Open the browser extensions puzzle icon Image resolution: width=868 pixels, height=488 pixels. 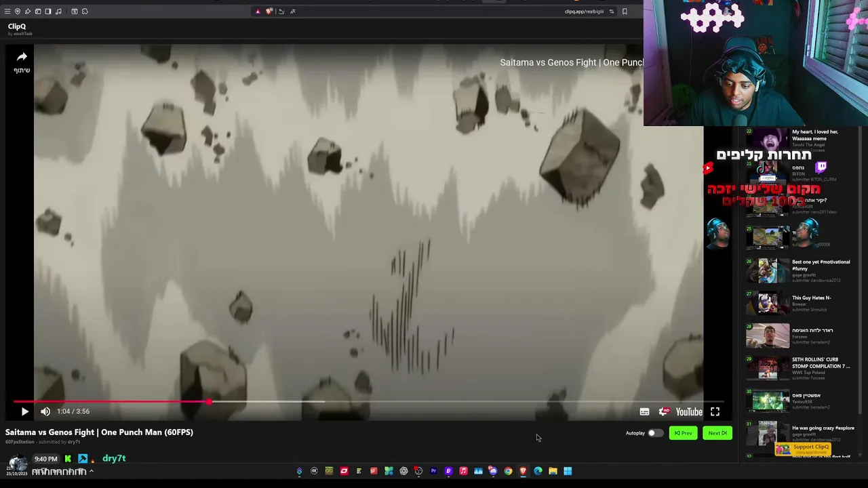85,12
